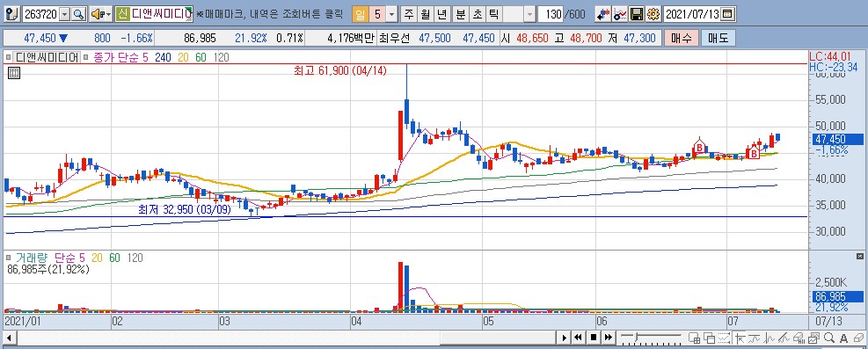Open the gear chart settings icon
Viewport: 868px width, 349px height.
tap(653, 14)
